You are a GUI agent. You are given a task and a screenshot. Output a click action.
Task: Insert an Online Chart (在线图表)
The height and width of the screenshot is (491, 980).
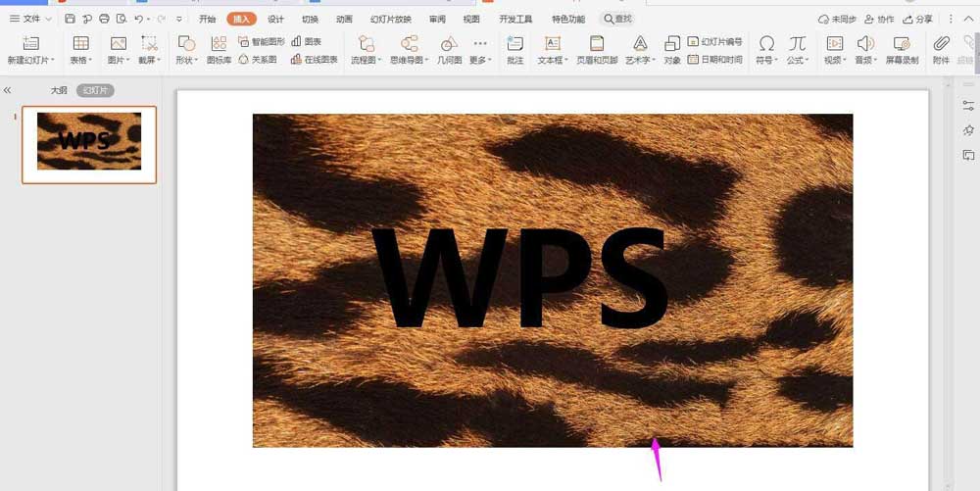[315, 60]
